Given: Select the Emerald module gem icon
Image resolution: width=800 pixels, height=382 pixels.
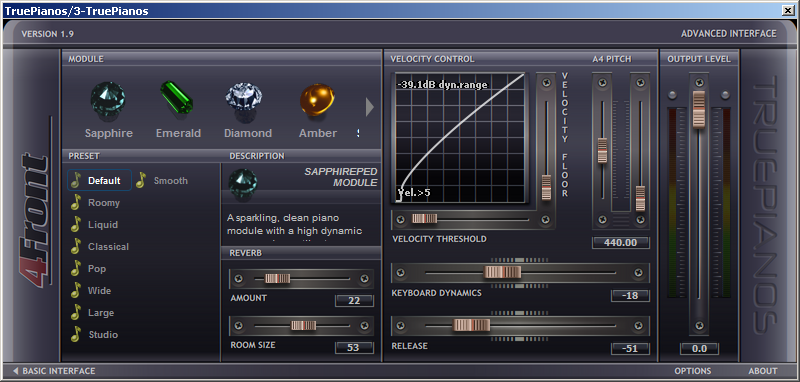Looking at the screenshot, I should pyautogui.click(x=177, y=98).
